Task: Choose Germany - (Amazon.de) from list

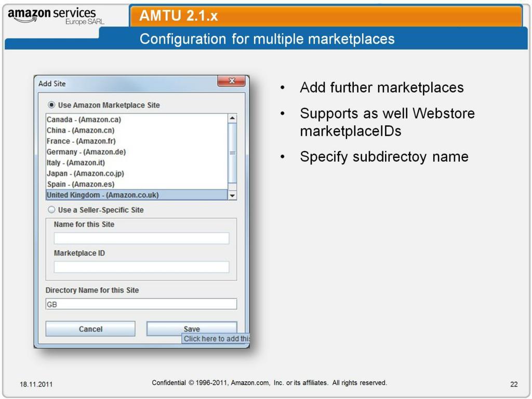Action: [137, 152]
